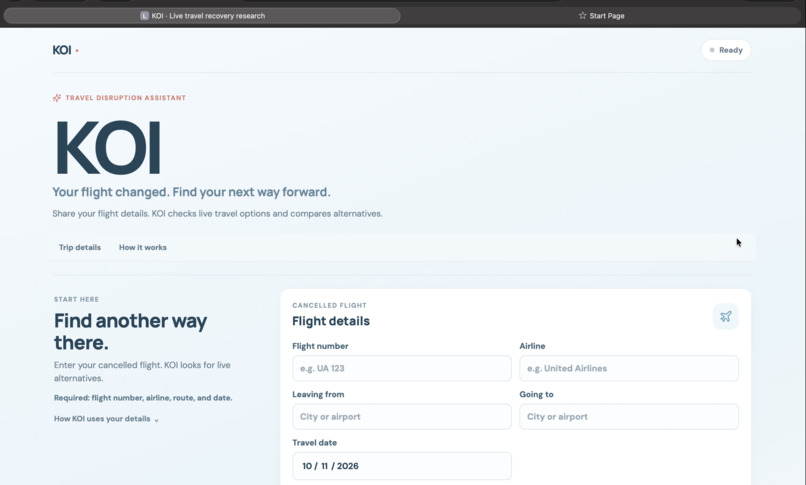Click the KOI tab favicon icon

click(x=144, y=16)
